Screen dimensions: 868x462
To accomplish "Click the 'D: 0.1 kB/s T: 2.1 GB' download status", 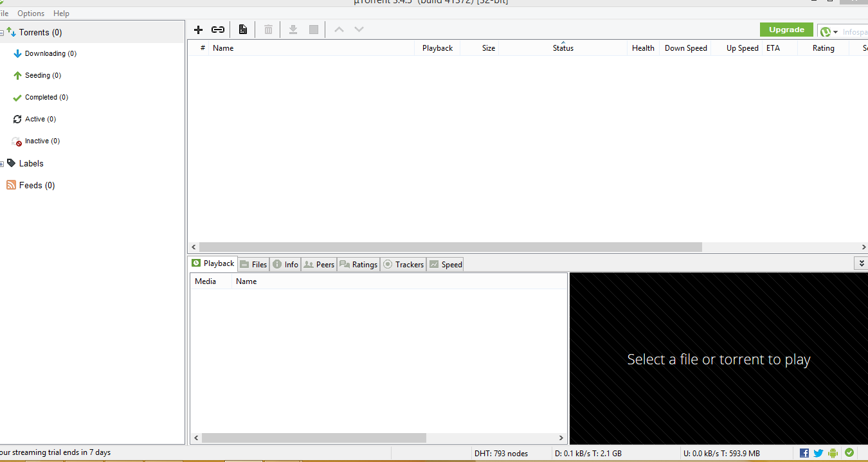I will (x=588, y=454).
